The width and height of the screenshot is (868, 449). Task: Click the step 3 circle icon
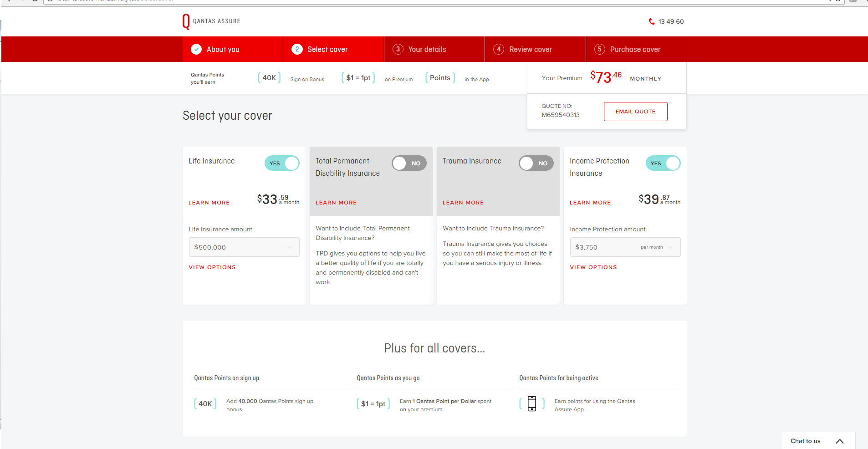[398, 49]
